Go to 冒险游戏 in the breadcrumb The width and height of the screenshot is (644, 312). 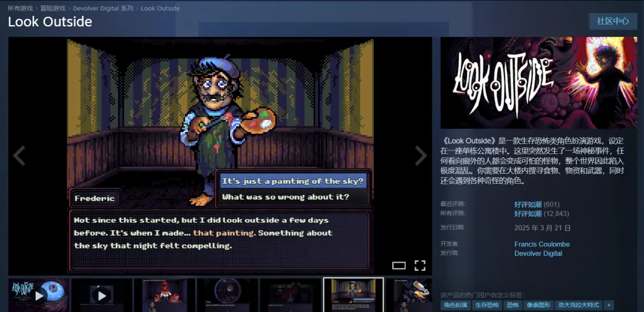[x=52, y=8]
